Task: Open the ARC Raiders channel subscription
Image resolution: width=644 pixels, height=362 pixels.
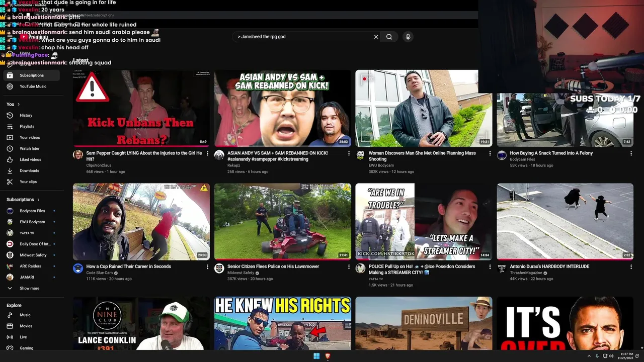Action: (x=31, y=266)
